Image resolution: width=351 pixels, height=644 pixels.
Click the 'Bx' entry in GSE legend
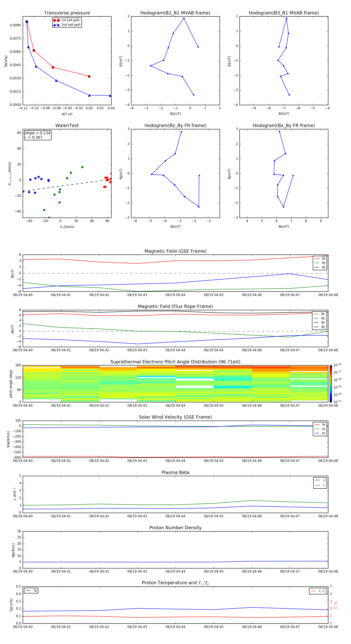320,259
